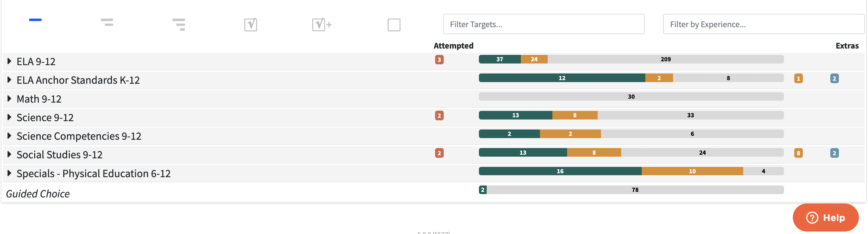This screenshot has height=234, width=868.
Task: Expand Specials - Physical Education 6-12
Action: [9, 173]
